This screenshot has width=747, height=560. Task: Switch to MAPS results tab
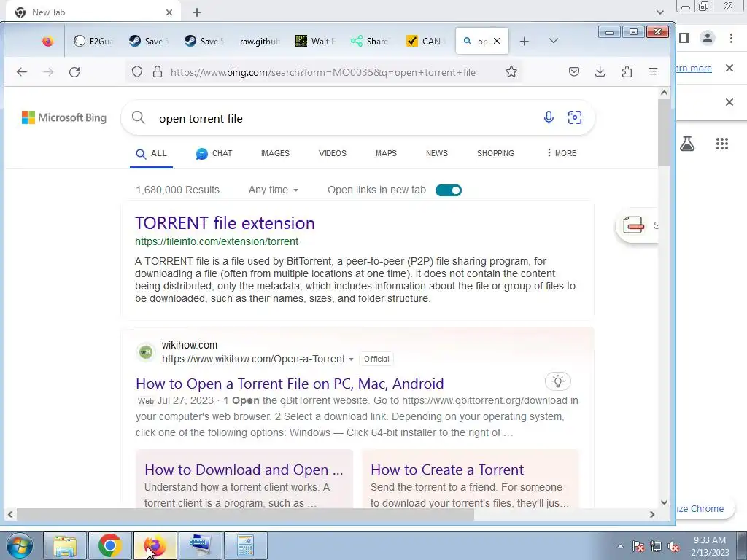pyautogui.click(x=386, y=153)
